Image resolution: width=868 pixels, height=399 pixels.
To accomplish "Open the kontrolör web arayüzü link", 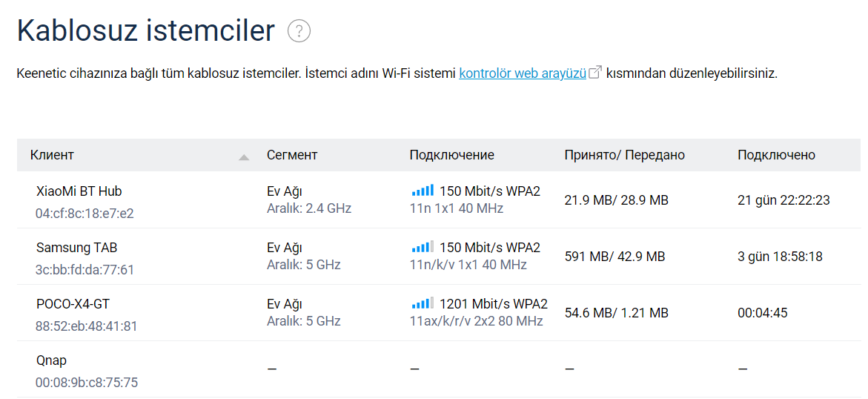I will click(x=523, y=73).
